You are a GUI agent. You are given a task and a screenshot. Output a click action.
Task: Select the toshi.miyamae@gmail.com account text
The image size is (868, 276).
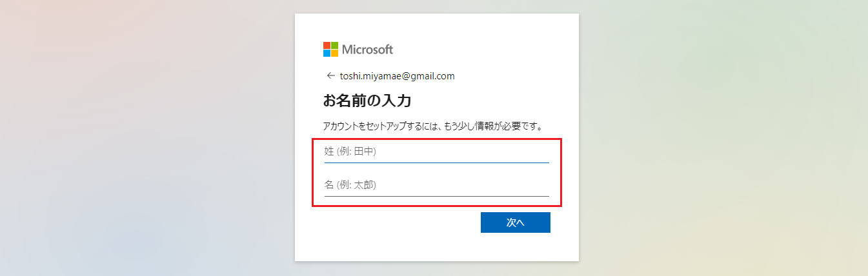(397, 76)
